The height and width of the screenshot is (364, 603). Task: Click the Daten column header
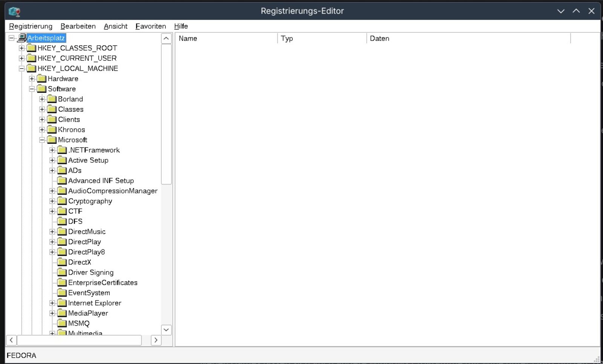pos(467,38)
